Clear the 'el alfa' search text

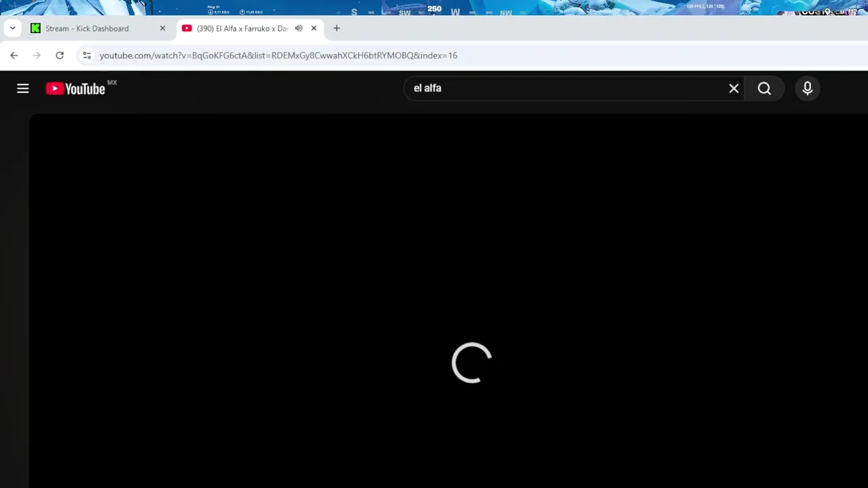click(x=733, y=89)
